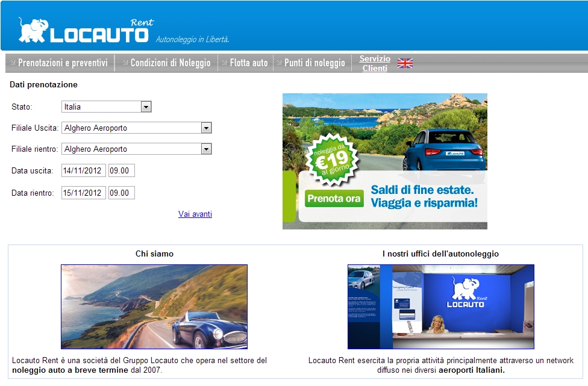Open Prenotazioni e preventivi menu
The width and height of the screenshot is (588, 386).
click(62, 63)
